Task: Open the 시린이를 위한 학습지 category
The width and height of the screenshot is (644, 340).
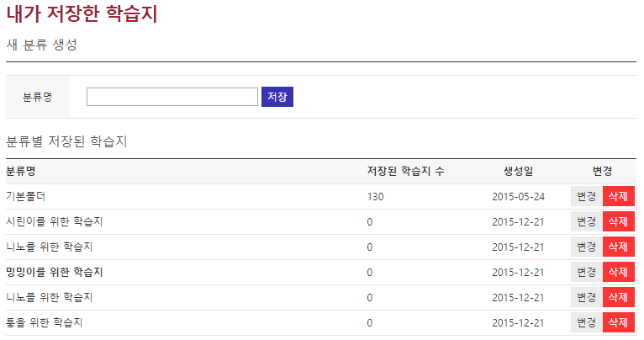Action: click(54, 221)
